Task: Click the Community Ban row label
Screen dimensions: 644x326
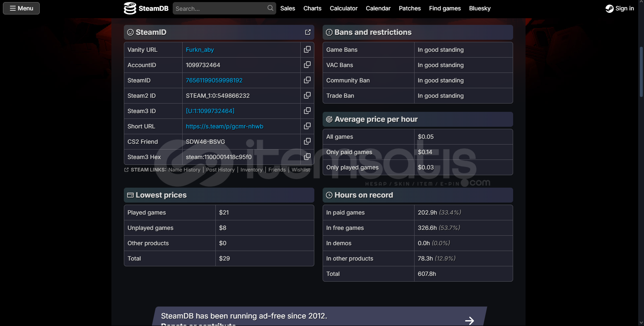Action: click(x=348, y=80)
